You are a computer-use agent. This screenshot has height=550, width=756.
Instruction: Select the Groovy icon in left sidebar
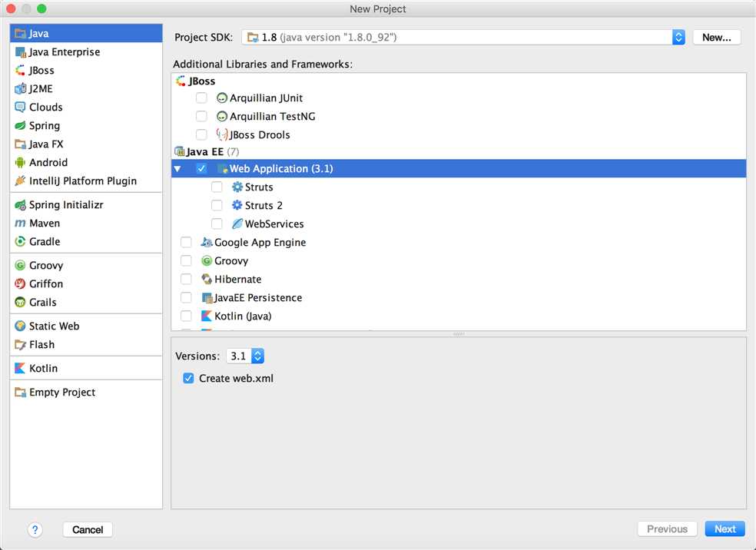point(20,266)
